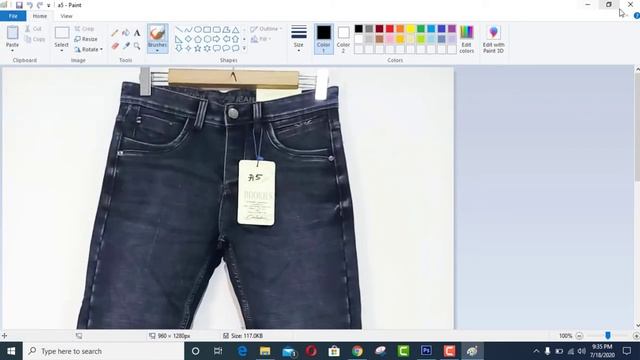The image size is (640, 360).
Task: Click the Copy button
Action: click(35, 39)
